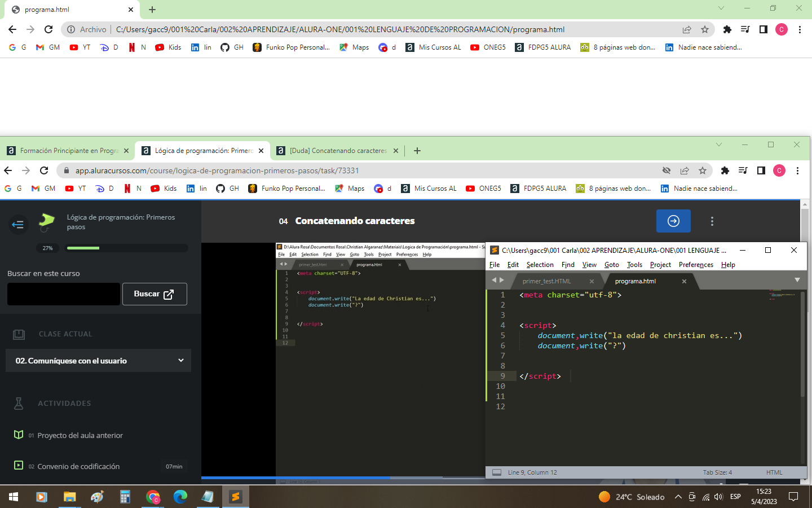Open 8 páginas web bookmark in front browser
The width and height of the screenshot is (812, 508).
point(614,189)
